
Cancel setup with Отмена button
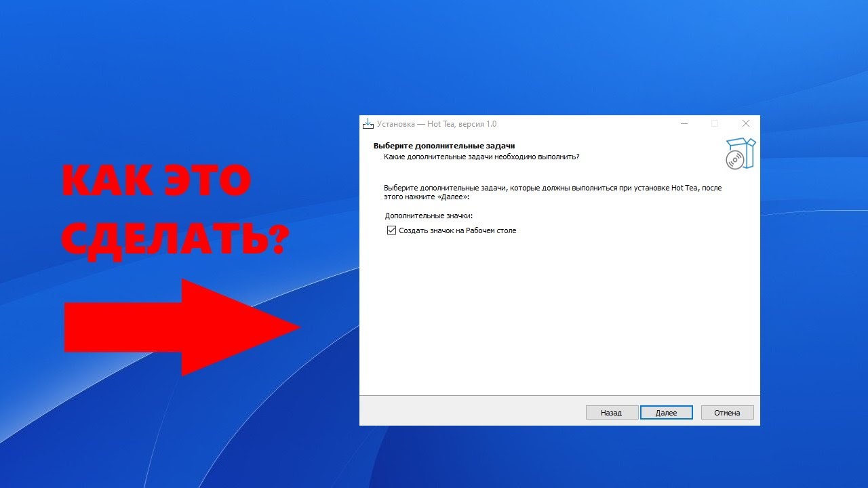pos(727,412)
